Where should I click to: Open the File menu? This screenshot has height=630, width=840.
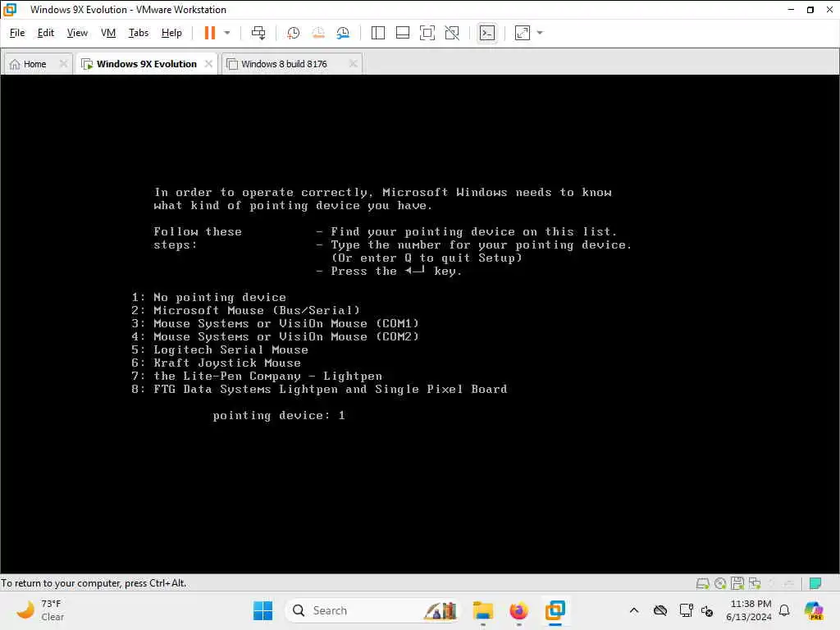coord(17,33)
